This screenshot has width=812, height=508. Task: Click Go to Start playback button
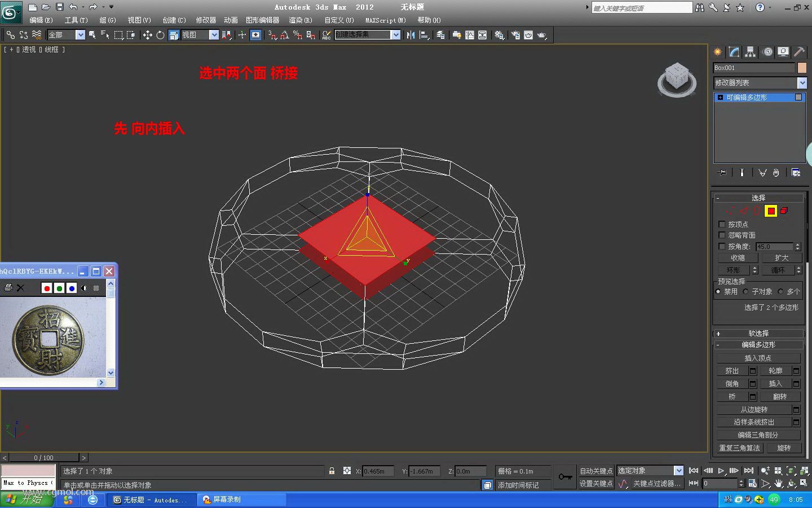(694, 471)
